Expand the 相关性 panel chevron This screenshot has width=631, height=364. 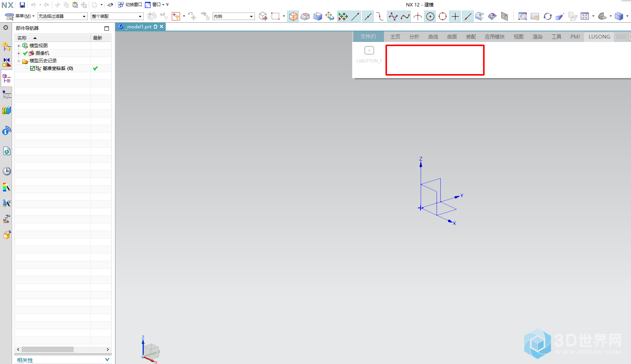tap(107, 360)
